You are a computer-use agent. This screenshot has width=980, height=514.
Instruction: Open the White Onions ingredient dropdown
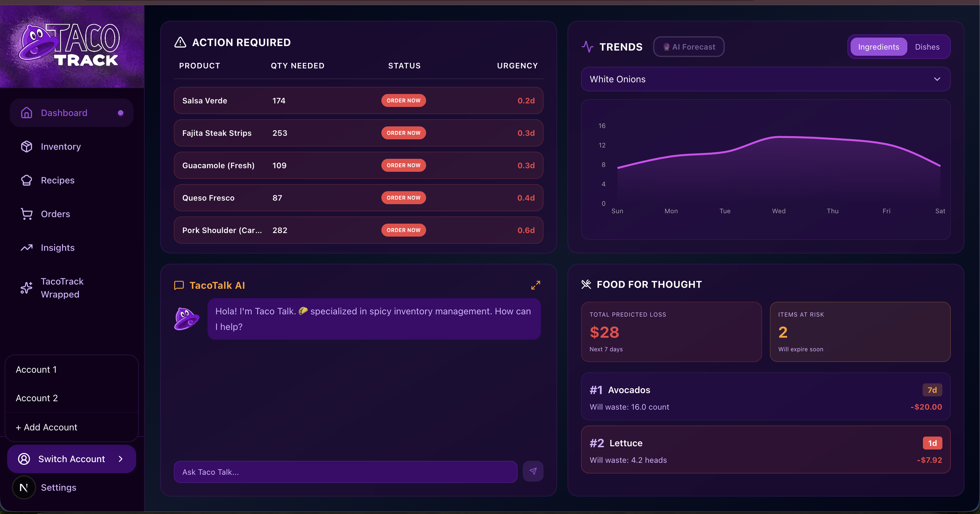765,79
